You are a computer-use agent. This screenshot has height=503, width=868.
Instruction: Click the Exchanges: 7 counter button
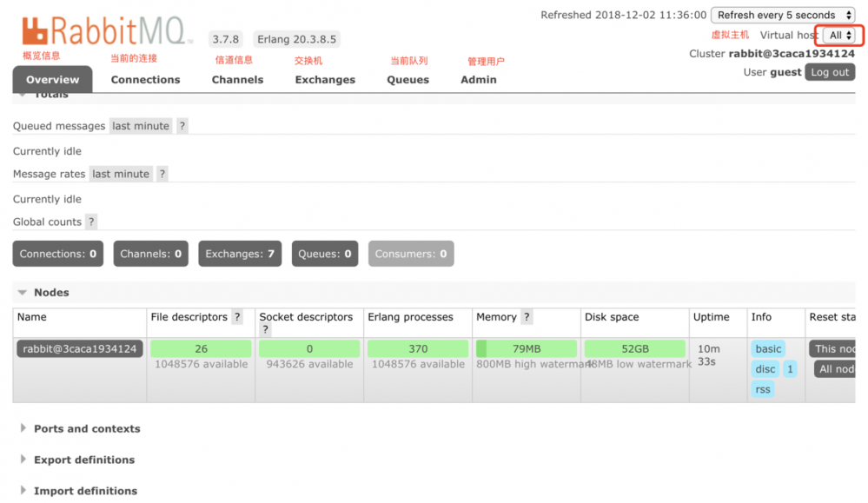240,253
